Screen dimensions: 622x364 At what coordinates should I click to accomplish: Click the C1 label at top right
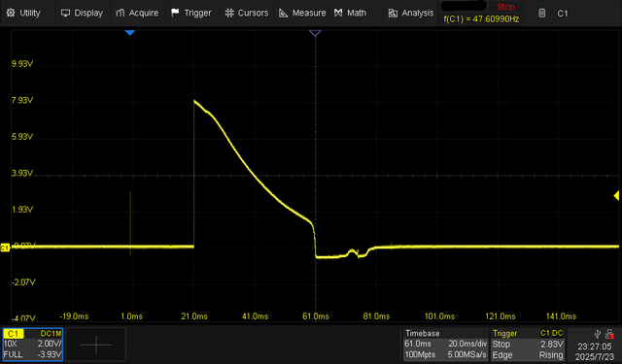(x=563, y=14)
